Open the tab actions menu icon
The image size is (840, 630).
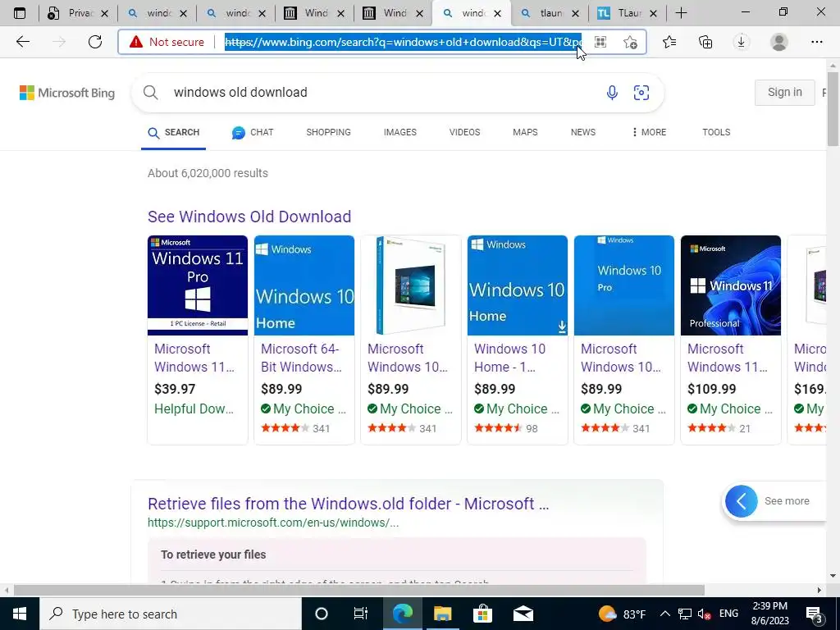point(20,13)
